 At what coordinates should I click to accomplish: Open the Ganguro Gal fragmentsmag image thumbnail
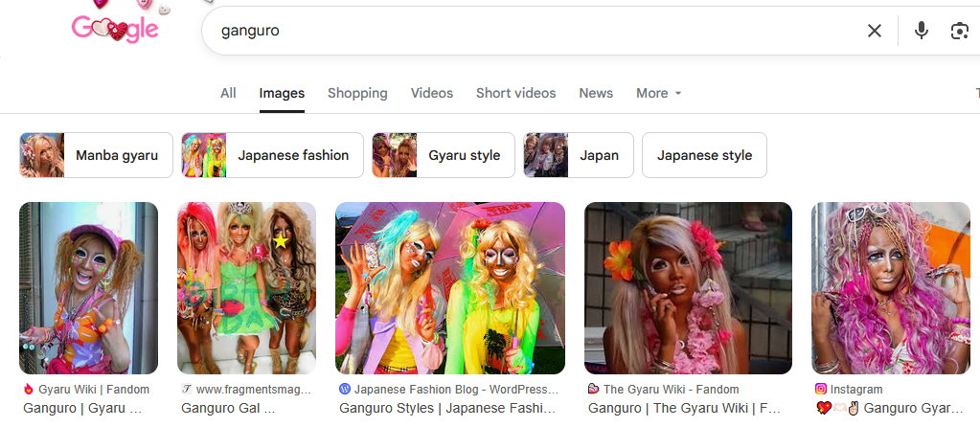(x=247, y=288)
